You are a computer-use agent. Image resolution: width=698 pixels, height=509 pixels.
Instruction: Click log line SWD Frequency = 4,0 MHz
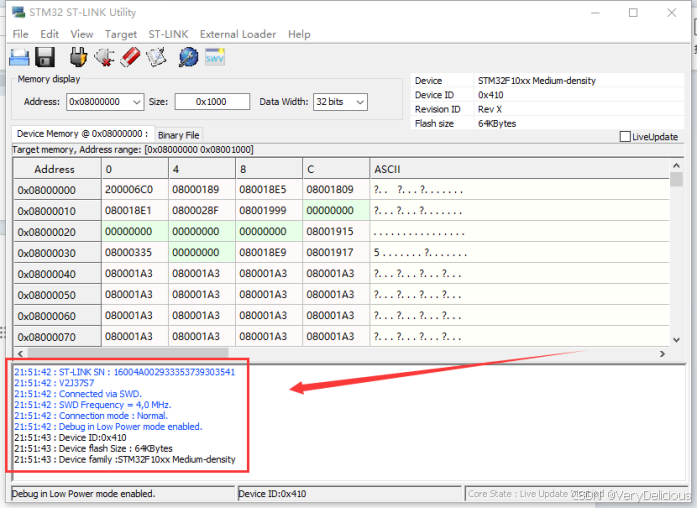coord(93,405)
